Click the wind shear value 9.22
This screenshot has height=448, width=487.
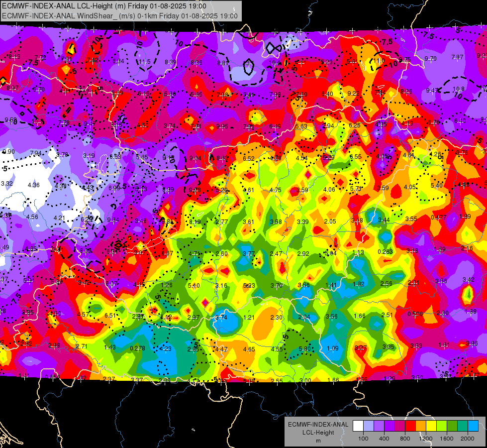[x=353, y=93]
